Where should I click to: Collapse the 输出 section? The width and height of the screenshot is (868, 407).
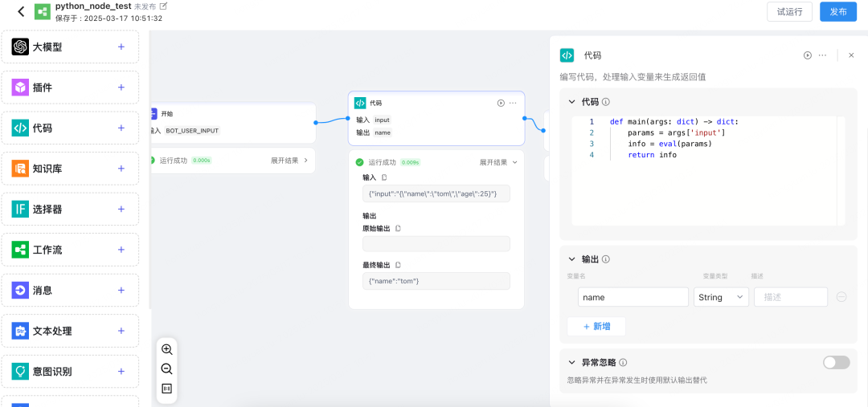click(572, 258)
